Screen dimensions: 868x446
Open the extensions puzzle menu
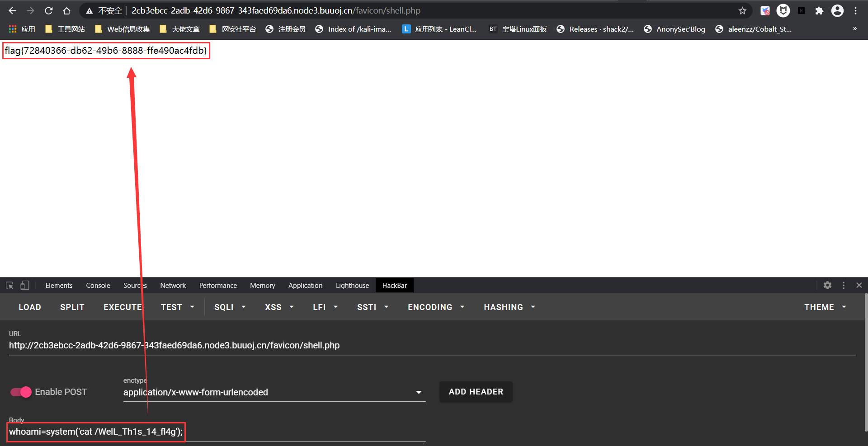819,11
